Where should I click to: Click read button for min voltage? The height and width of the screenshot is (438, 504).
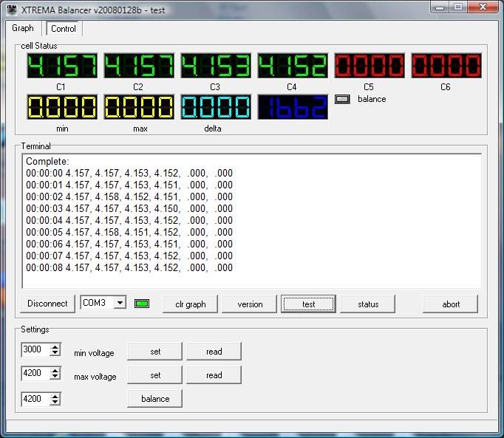214,352
